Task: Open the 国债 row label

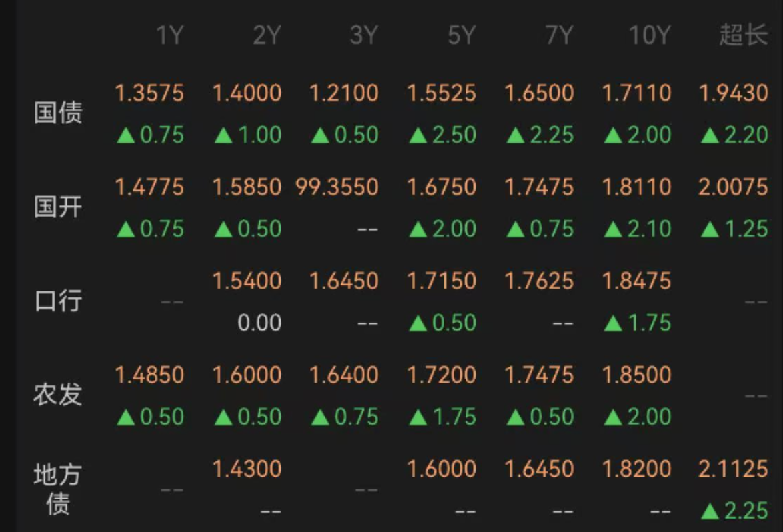Action: pyautogui.click(x=58, y=113)
